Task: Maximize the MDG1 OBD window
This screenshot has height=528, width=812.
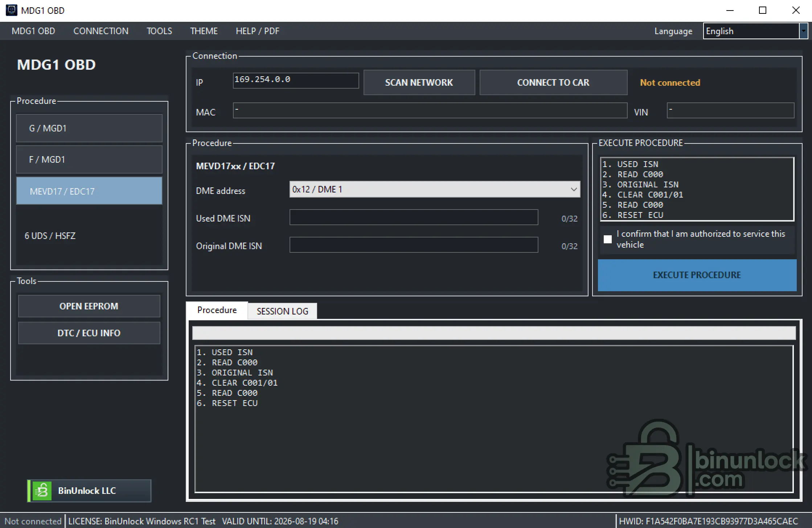Action: click(x=763, y=10)
